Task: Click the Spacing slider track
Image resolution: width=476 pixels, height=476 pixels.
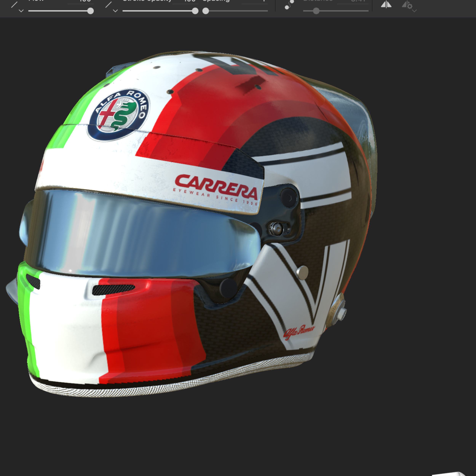Action: coord(235,11)
